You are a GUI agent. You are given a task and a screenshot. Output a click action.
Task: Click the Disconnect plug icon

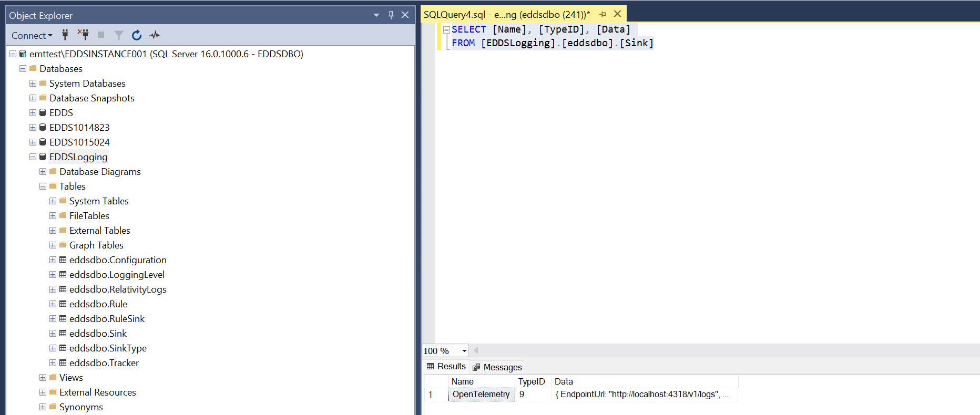click(x=83, y=35)
